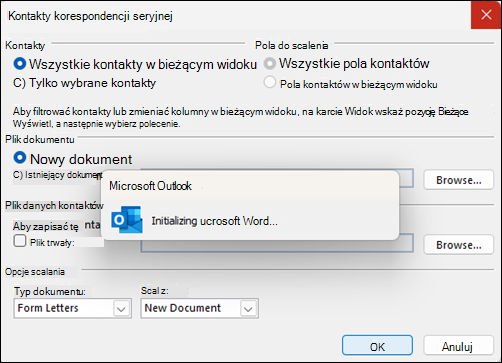The height and width of the screenshot is (363, 502).
Task: Click the Outlook icon in popup
Action: tap(127, 219)
